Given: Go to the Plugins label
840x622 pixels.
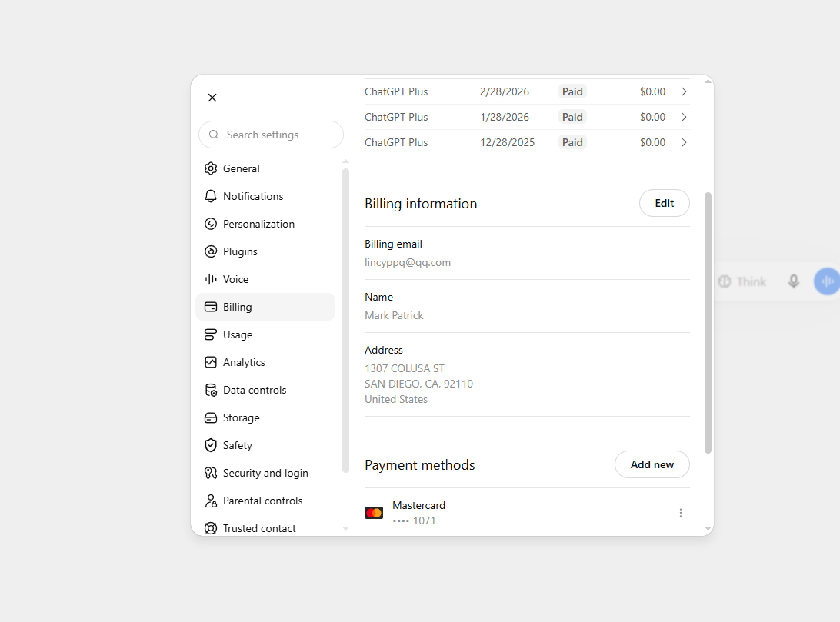Looking at the screenshot, I should tap(240, 251).
